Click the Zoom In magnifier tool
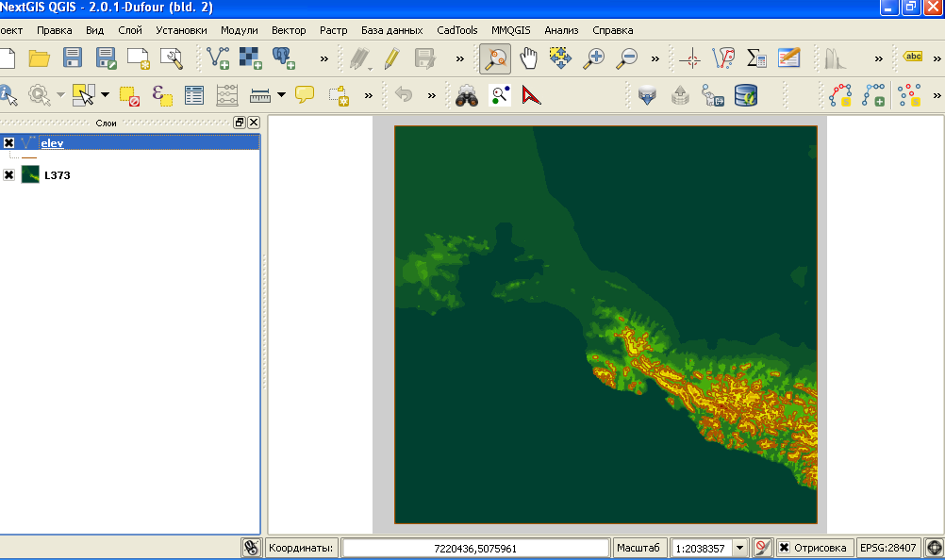Image resolution: width=945 pixels, height=560 pixels. click(593, 58)
